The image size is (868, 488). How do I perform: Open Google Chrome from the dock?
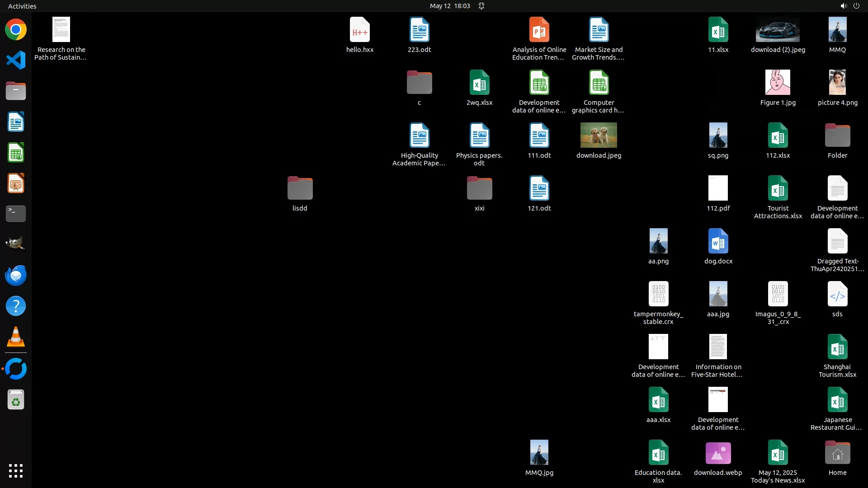point(16,30)
